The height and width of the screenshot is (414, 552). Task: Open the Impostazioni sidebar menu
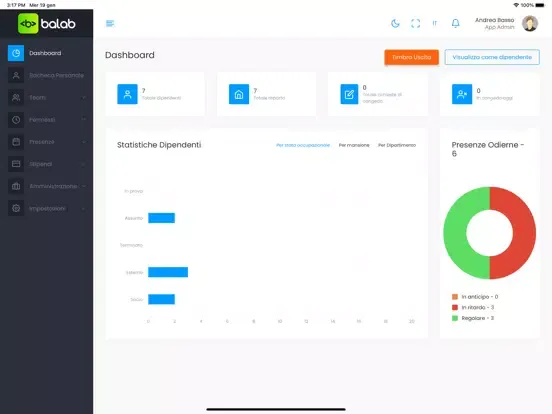click(46, 208)
